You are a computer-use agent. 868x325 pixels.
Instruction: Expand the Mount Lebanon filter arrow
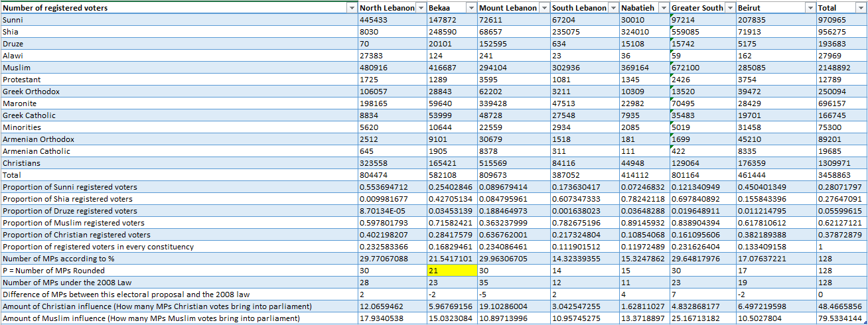[x=543, y=8]
